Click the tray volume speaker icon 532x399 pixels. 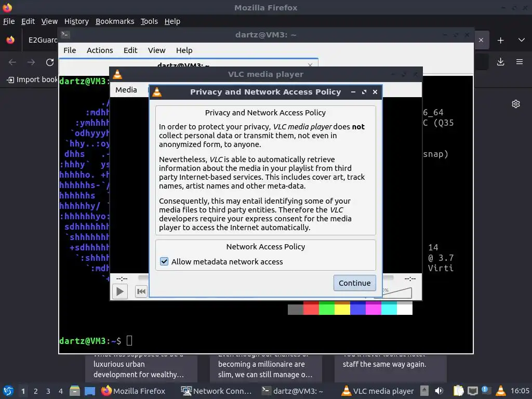click(439, 391)
